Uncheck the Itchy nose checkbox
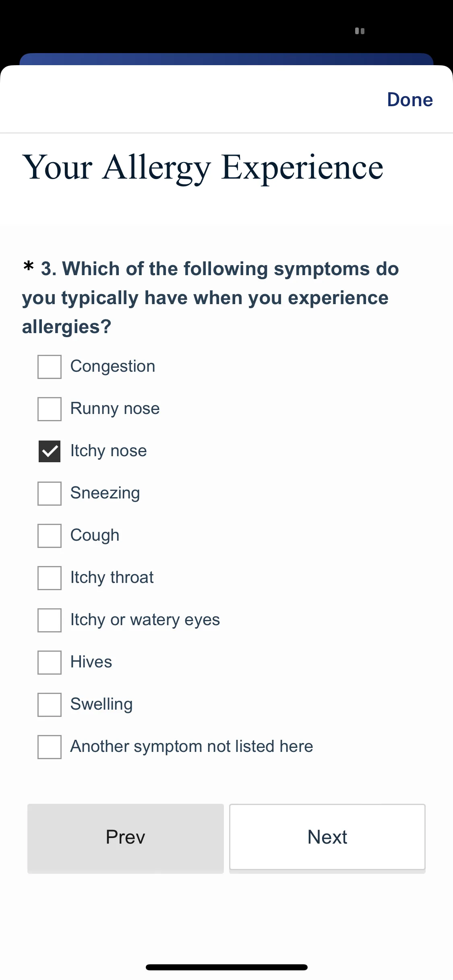The height and width of the screenshot is (980, 453). (x=50, y=451)
